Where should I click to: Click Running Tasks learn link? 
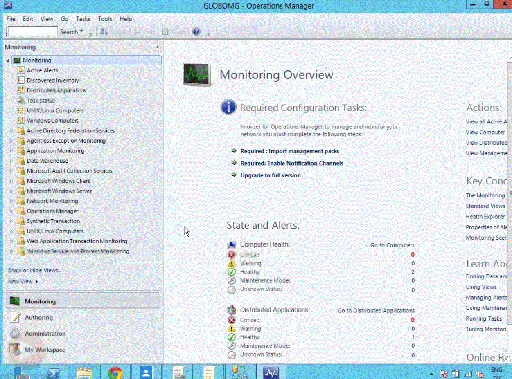[x=484, y=319]
